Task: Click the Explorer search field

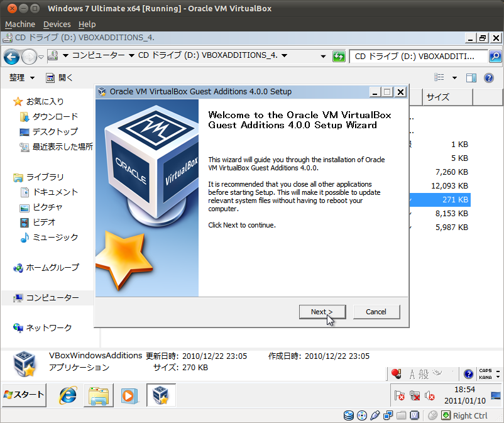Action: [419, 57]
